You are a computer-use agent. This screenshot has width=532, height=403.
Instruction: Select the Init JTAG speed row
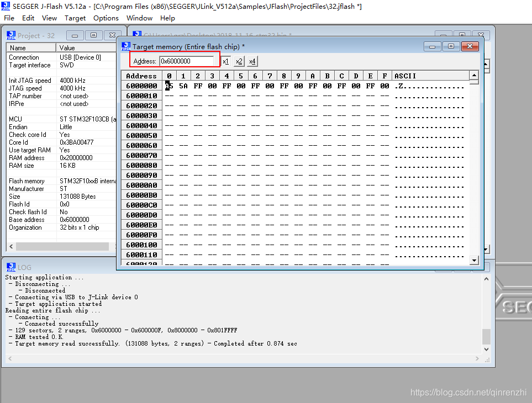[x=61, y=81]
